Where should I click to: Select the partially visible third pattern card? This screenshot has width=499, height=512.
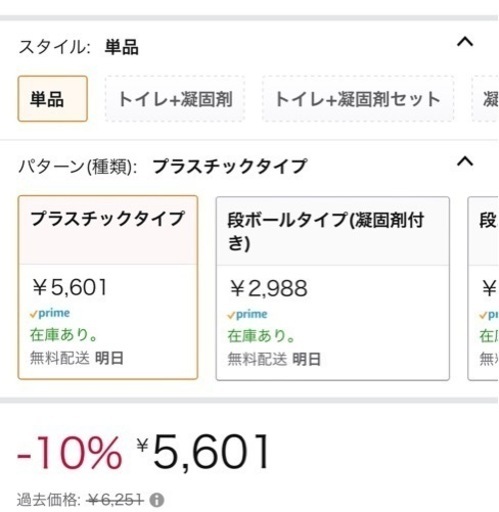(x=483, y=288)
